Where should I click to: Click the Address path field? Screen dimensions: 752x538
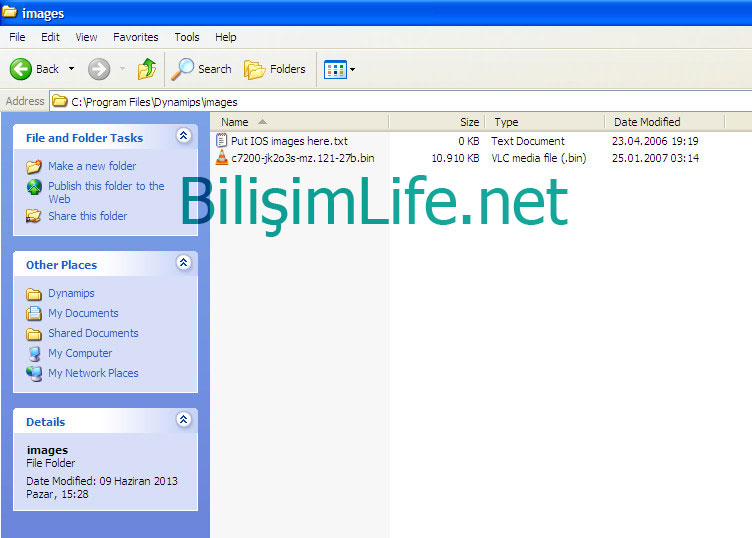[400, 102]
